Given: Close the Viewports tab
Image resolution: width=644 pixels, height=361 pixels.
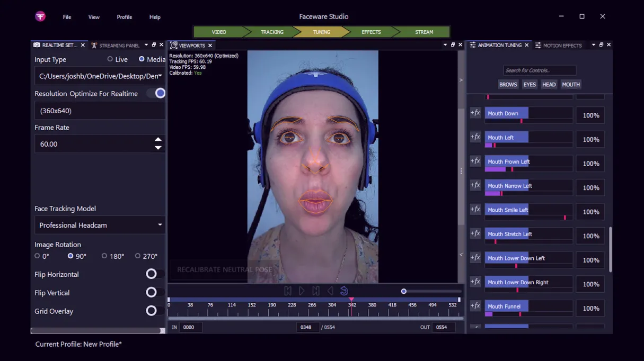Looking at the screenshot, I should [210, 46].
